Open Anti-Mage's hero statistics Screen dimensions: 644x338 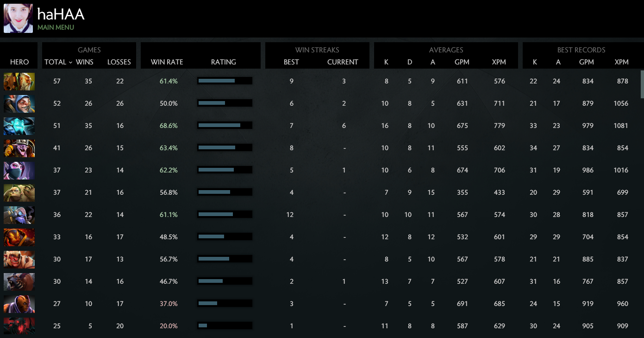[19, 303]
